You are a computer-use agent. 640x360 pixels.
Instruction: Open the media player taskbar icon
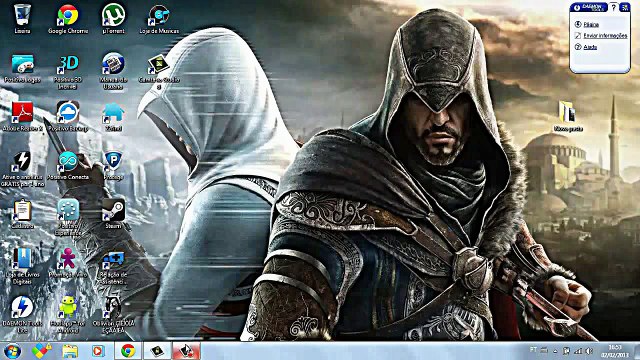pyautogui.click(x=98, y=351)
